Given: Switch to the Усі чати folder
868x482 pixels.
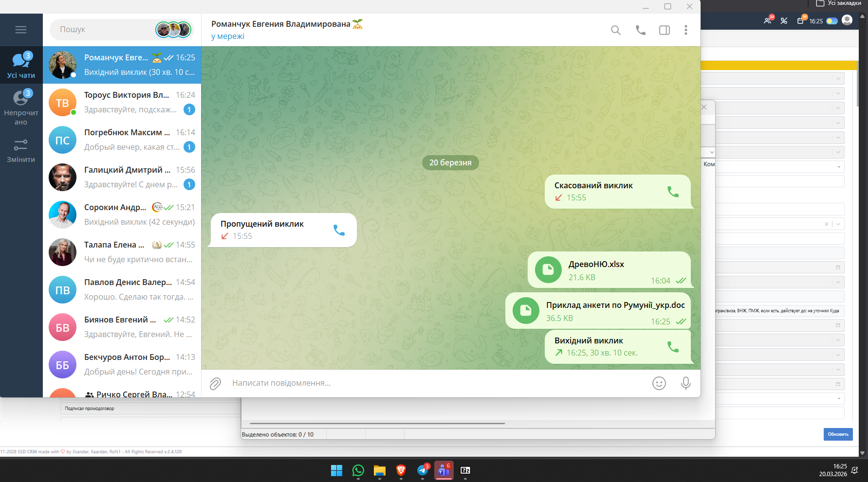Looking at the screenshot, I should (x=21, y=65).
